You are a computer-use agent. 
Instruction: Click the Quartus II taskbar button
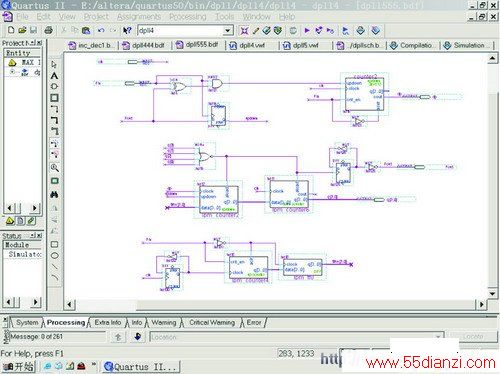(140, 367)
